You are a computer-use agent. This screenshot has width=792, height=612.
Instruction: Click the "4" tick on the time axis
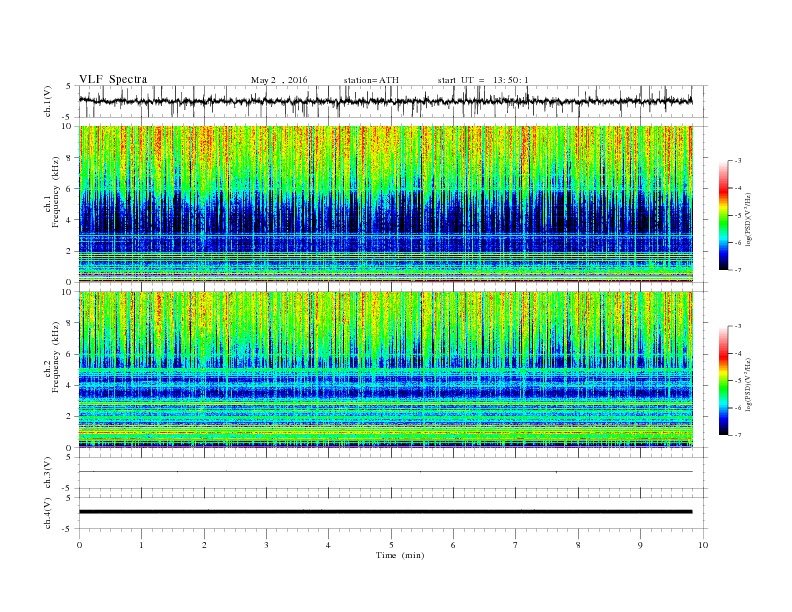pyautogui.click(x=328, y=545)
